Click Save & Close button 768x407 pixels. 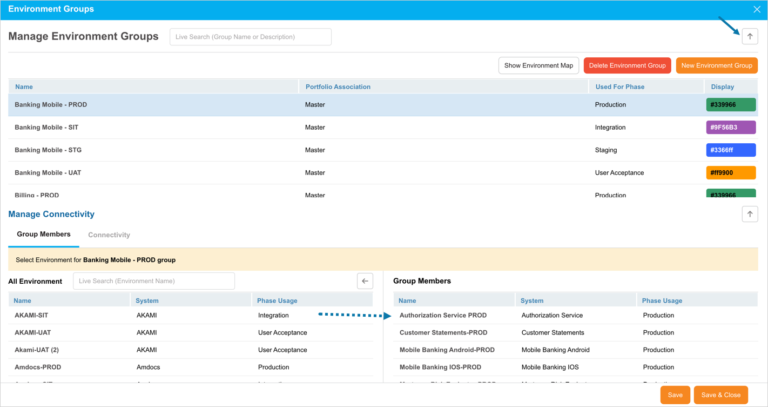[720, 395]
